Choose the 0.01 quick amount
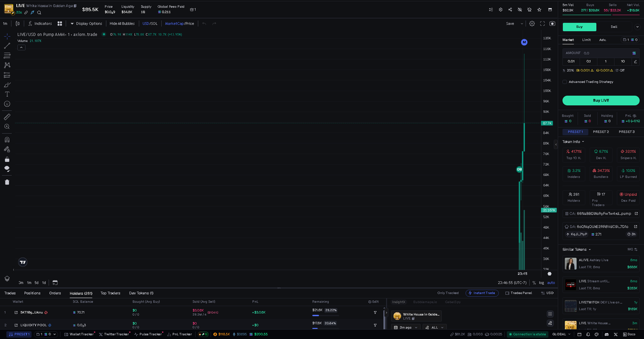 coord(571,61)
